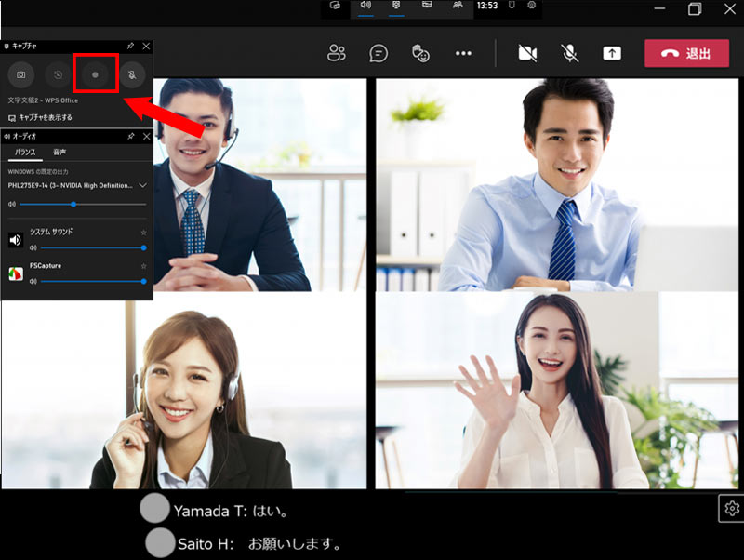Turn on the meeting camera
This screenshot has width=744, height=560.
point(527,53)
